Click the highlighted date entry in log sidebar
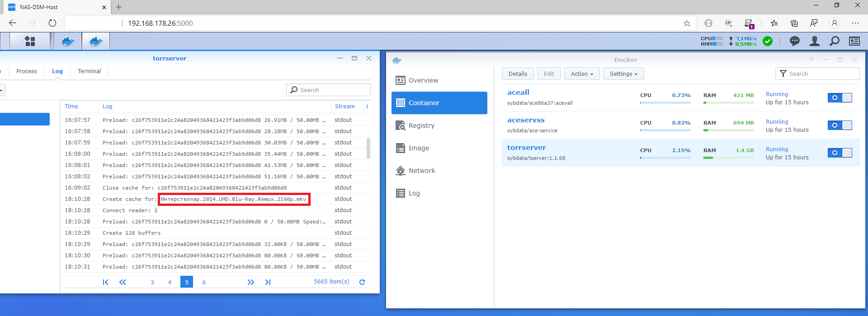868x316 pixels. pos(25,119)
